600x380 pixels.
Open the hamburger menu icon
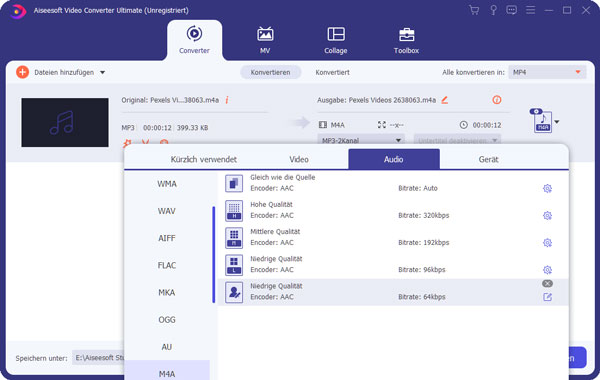530,10
